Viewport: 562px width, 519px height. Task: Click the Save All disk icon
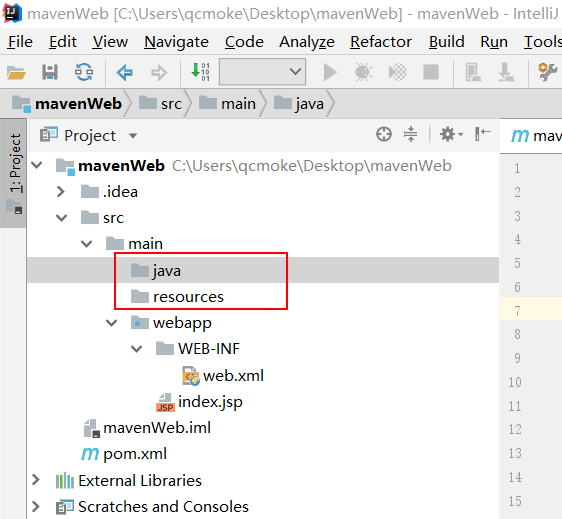click(x=50, y=72)
